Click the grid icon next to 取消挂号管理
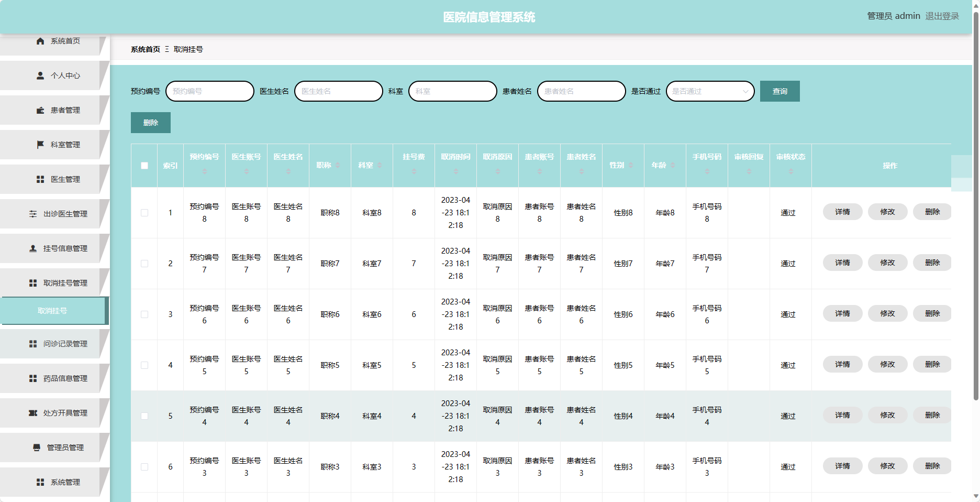The width and height of the screenshot is (980, 502). tap(33, 283)
